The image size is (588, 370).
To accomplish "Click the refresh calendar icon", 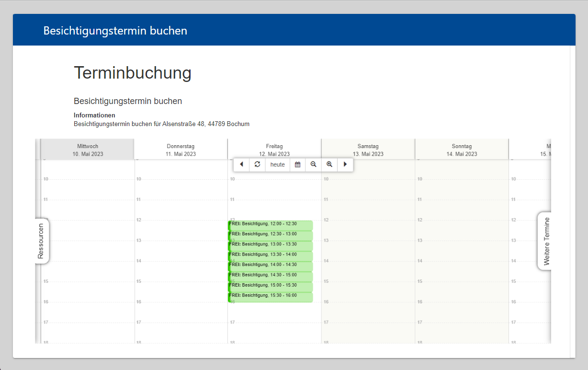I will (257, 164).
